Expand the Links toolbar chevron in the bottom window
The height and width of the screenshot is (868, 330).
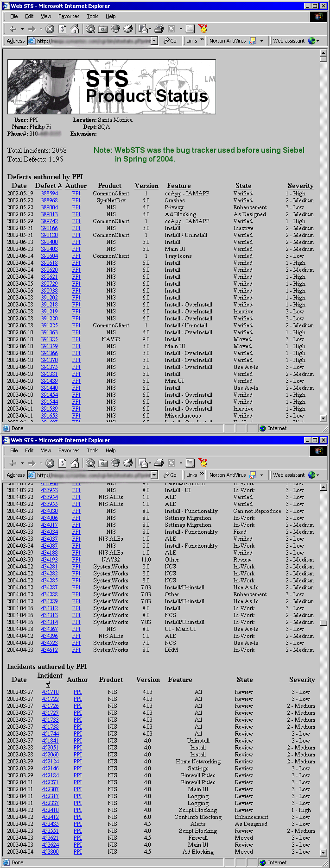(x=202, y=475)
